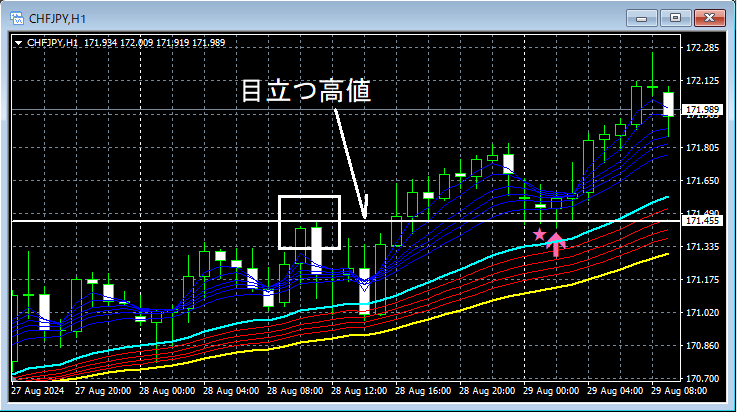Click time axis label 29 Aug 08:00

(x=679, y=391)
